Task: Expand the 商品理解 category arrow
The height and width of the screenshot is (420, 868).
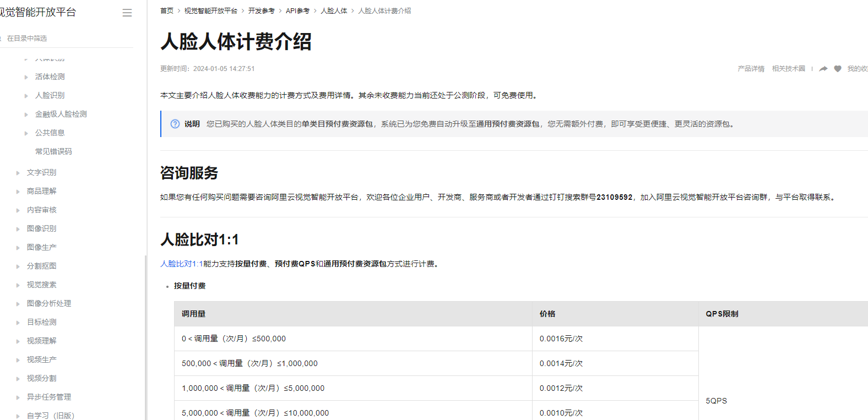Action: pyautogui.click(x=18, y=192)
